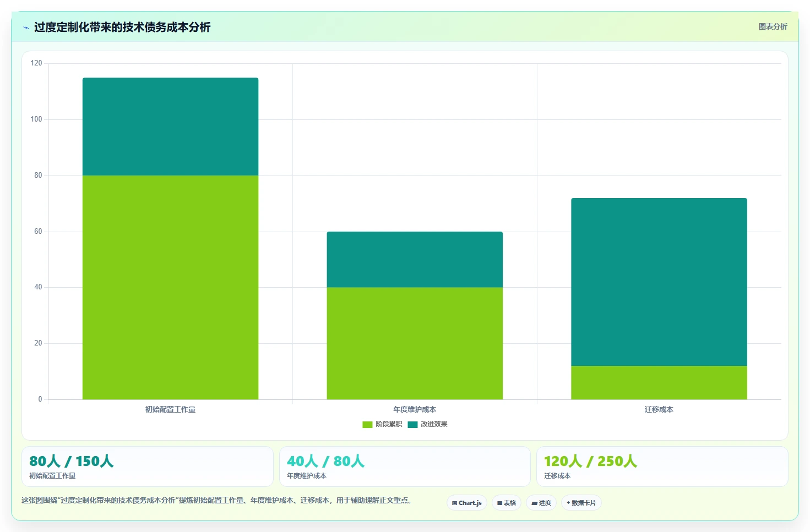The width and height of the screenshot is (810, 532).
Task: Open the 80人 / 150人 data card
Action: click(148, 467)
